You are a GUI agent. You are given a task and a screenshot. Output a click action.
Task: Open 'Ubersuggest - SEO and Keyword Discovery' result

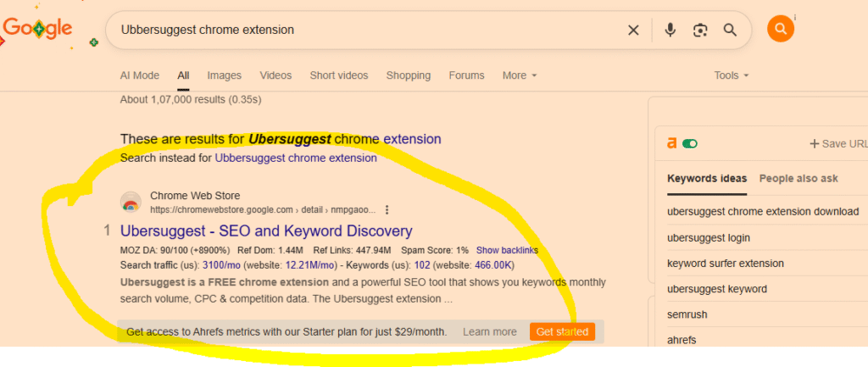(266, 231)
